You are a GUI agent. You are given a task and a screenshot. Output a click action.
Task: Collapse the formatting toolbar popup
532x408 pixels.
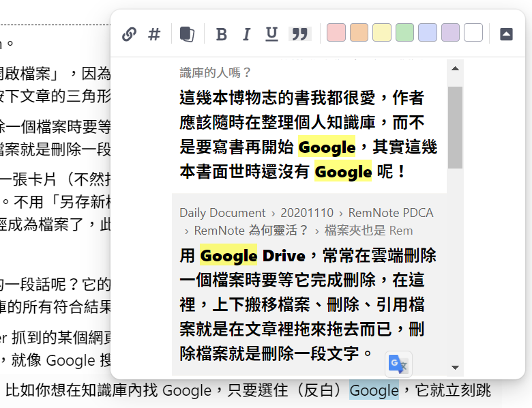point(506,34)
